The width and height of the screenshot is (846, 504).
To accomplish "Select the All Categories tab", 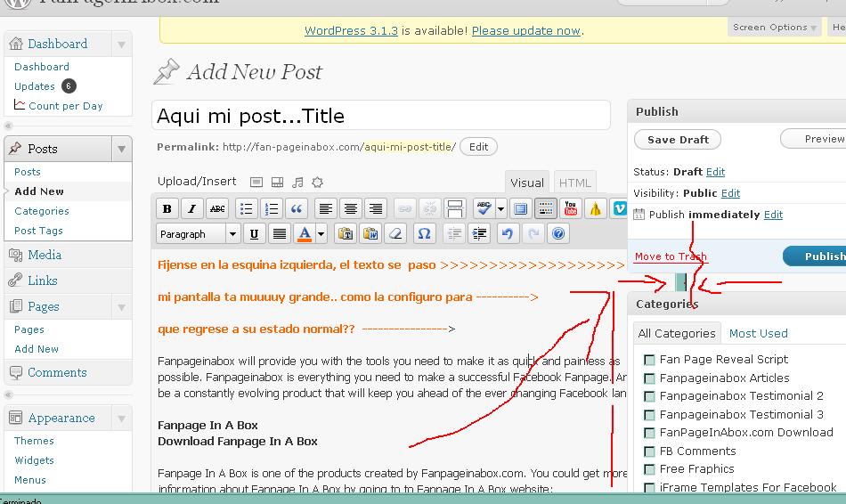I will point(677,334).
